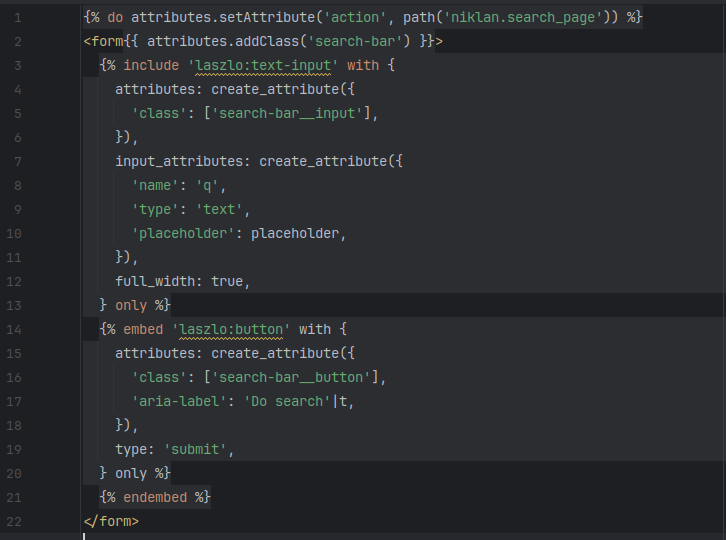Image resolution: width=726 pixels, height=540 pixels.
Task: Click the 'type' key on line 9
Action: [x=155, y=209]
